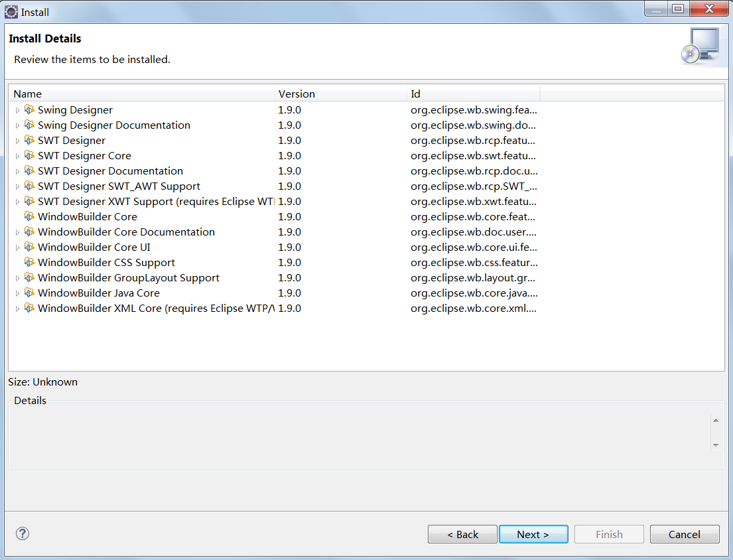Viewport: 733px width, 560px height.
Task: Click the WindowBuilder Java Core icon
Action: click(29, 293)
